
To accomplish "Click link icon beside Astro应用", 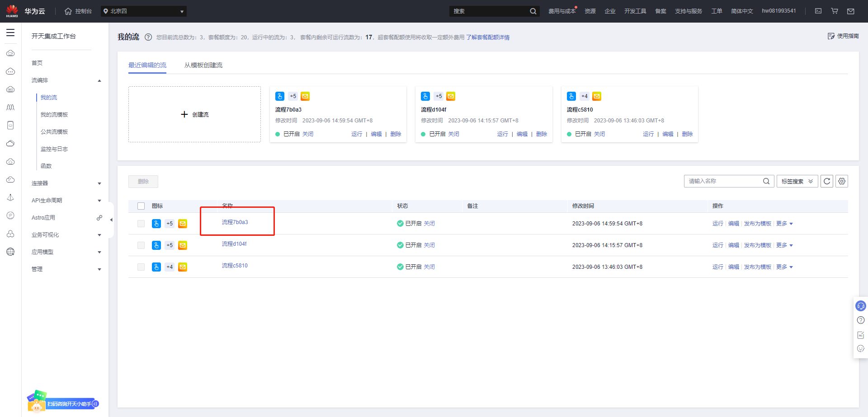I will click(99, 218).
